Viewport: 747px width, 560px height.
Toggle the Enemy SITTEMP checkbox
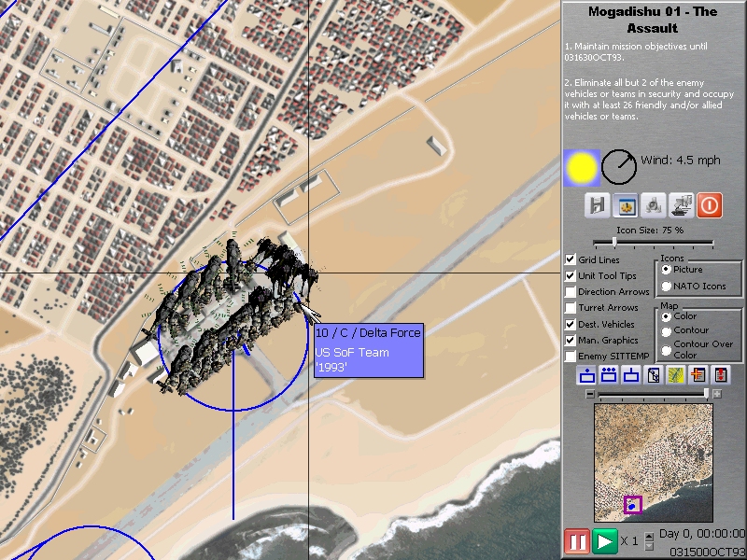point(572,355)
